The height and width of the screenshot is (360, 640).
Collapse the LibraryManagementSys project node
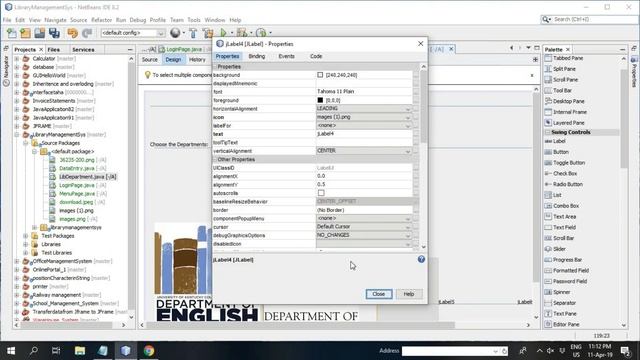tap(17, 134)
